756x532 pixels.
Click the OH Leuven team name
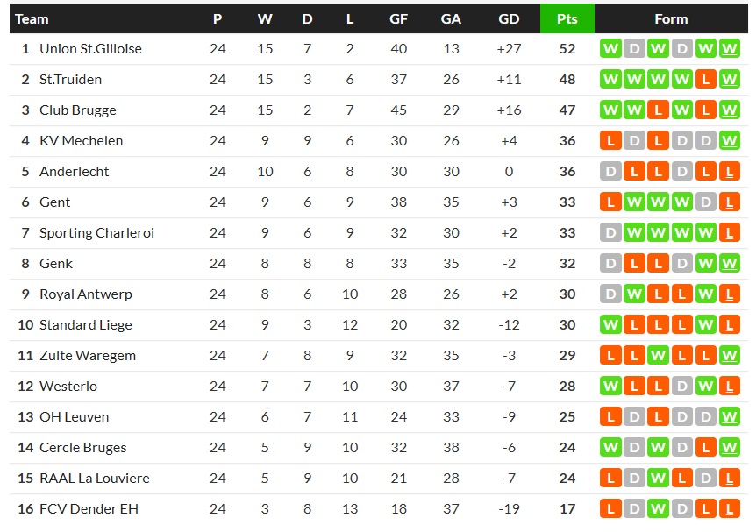coord(75,417)
